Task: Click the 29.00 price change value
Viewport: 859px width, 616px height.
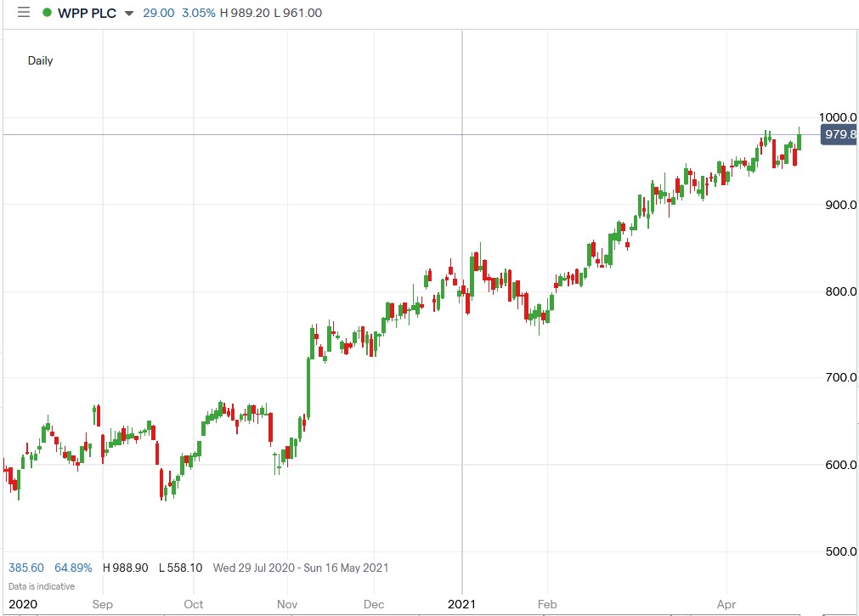Action: pos(158,13)
